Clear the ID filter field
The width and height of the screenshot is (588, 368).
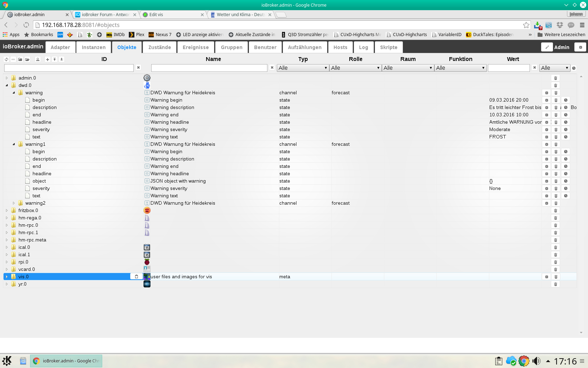[138, 68]
